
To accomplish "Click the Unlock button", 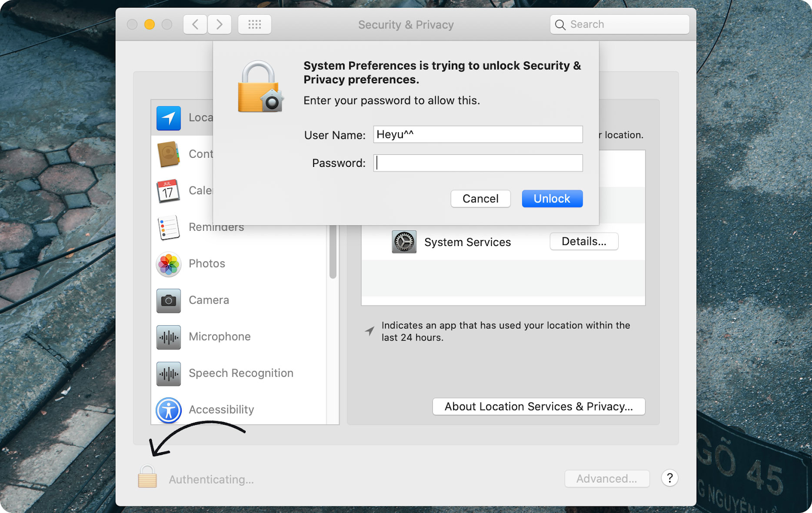I will point(552,199).
